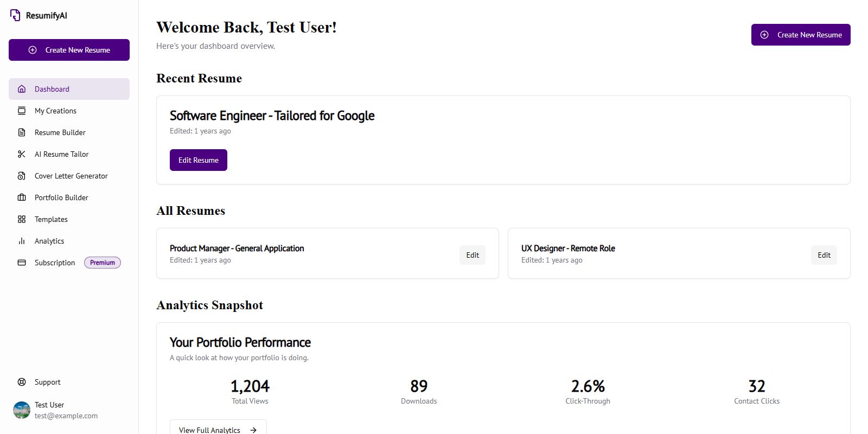The image size is (868, 434).
Task: Click the Support lifebuoy icon
Action: coord(22,382)
